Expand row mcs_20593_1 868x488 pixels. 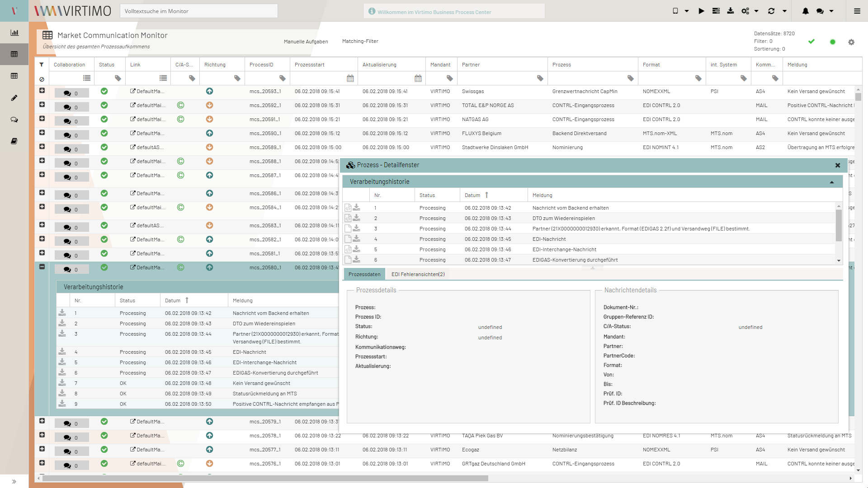(x=42, y=90)
